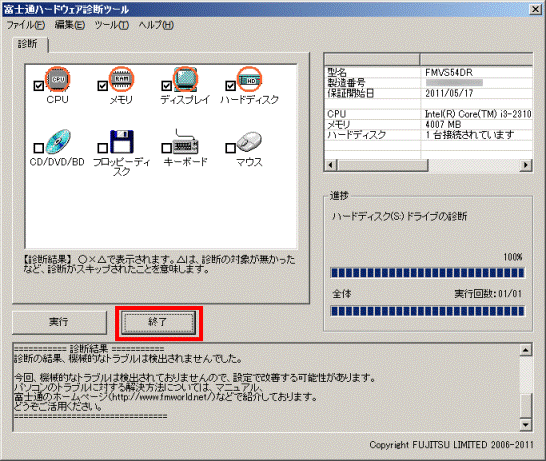This screenshot has height=461, width=546.
Task: Click the ハードディスク(S:) ドライブの診断 status text
Action: [x=399, y=217]
